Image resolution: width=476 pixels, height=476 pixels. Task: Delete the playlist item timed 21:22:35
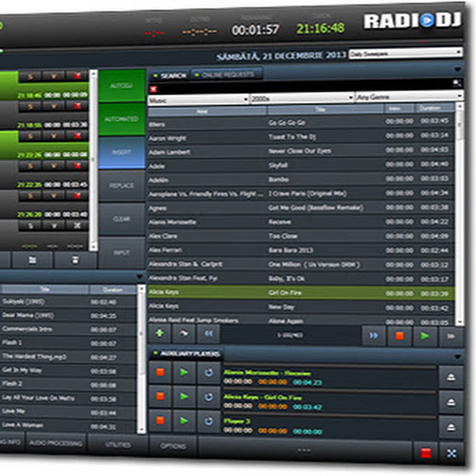coord(77,166)
